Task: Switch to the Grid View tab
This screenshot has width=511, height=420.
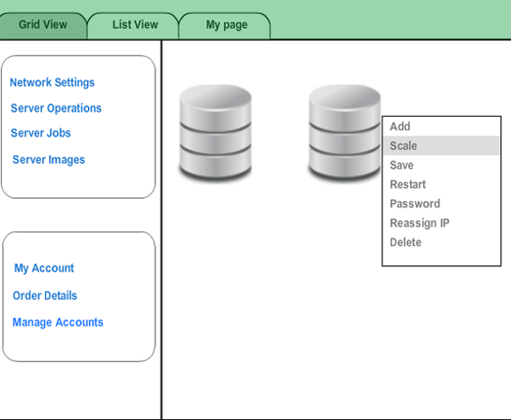Action: [43, 25]
